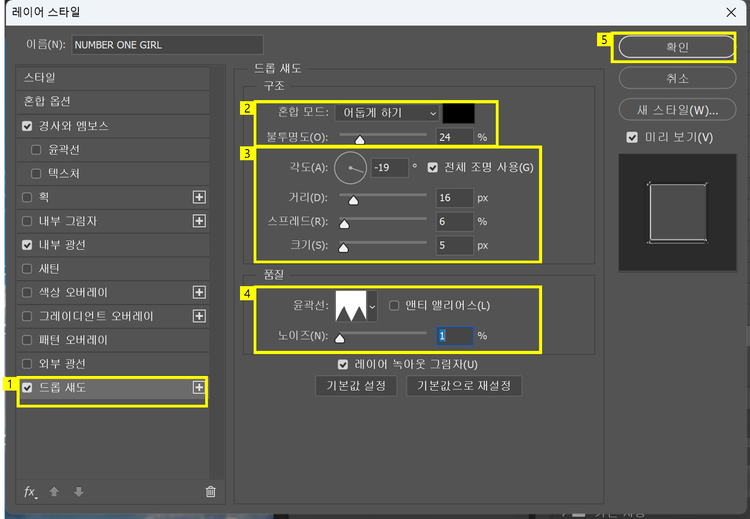The height and width of the screenshot is (519, 750).
Task: Click the 노이즈 slider handle
Action: [340, 339]
